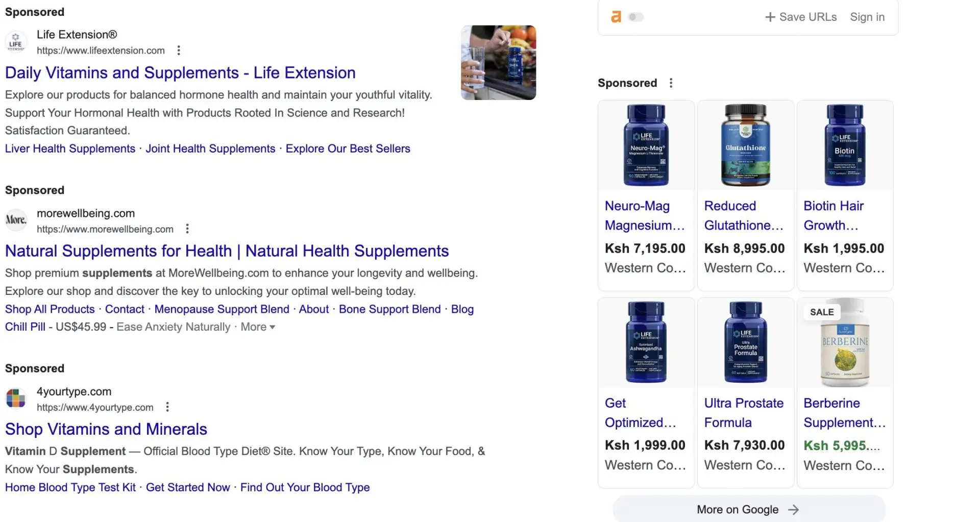The width and height of the screenshot is (980, 522).
Task: Click the 'Joint Health Supplements' sitelink
Action: point(210,148)
